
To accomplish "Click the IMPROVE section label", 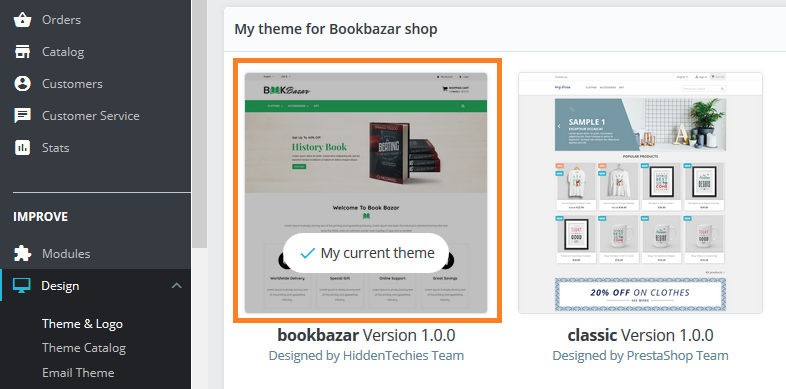I will point(40,217).
